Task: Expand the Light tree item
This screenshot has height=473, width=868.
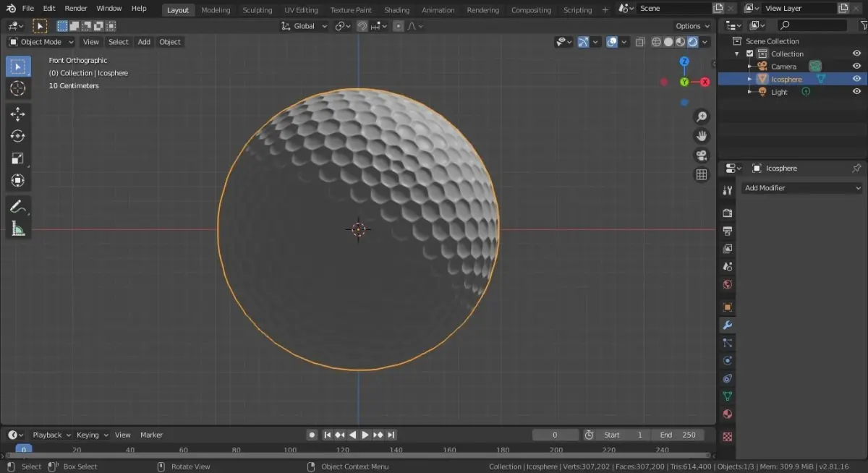Action: tap(749, 92)
